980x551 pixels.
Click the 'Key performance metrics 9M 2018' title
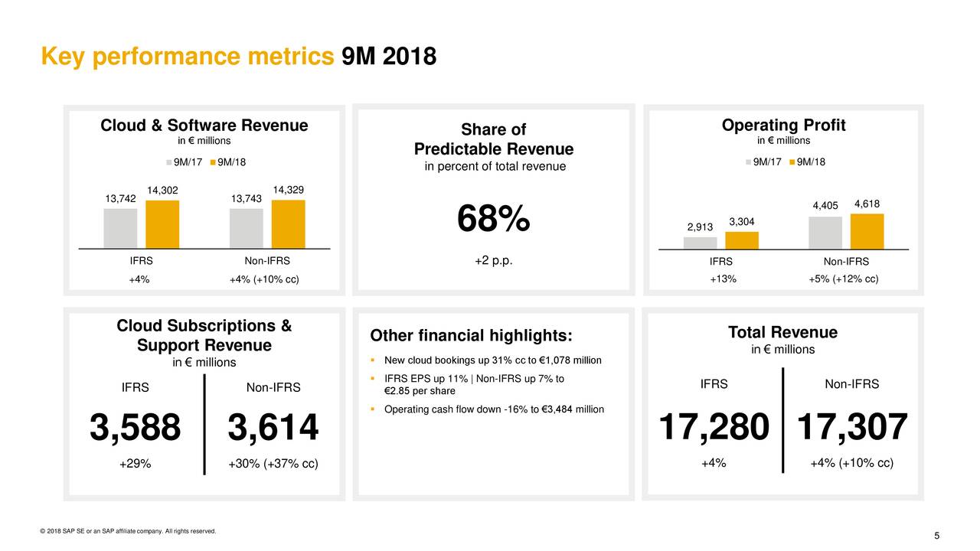click(x=238, y=57)
